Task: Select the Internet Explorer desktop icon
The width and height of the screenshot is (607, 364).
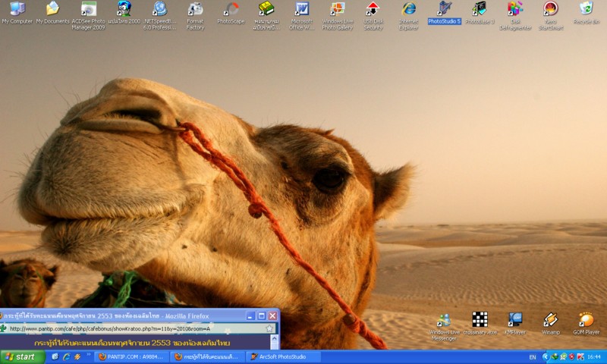Action: coord(408,16)
